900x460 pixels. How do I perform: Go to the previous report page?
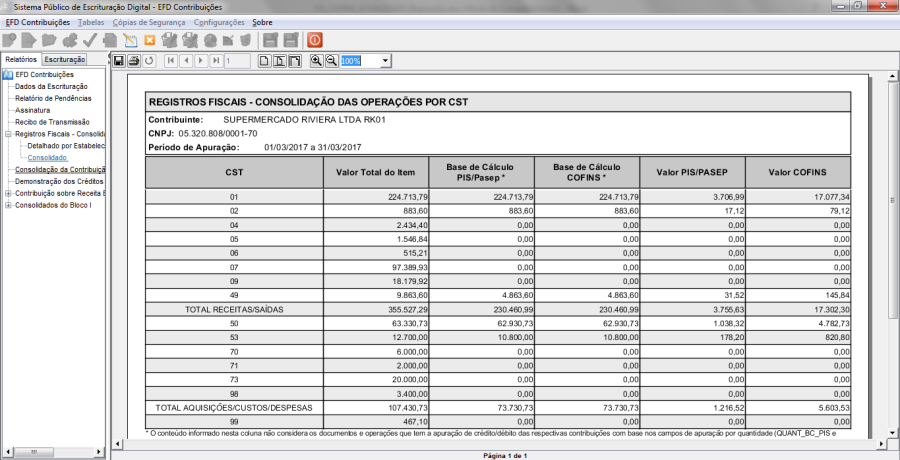point(186,60)
